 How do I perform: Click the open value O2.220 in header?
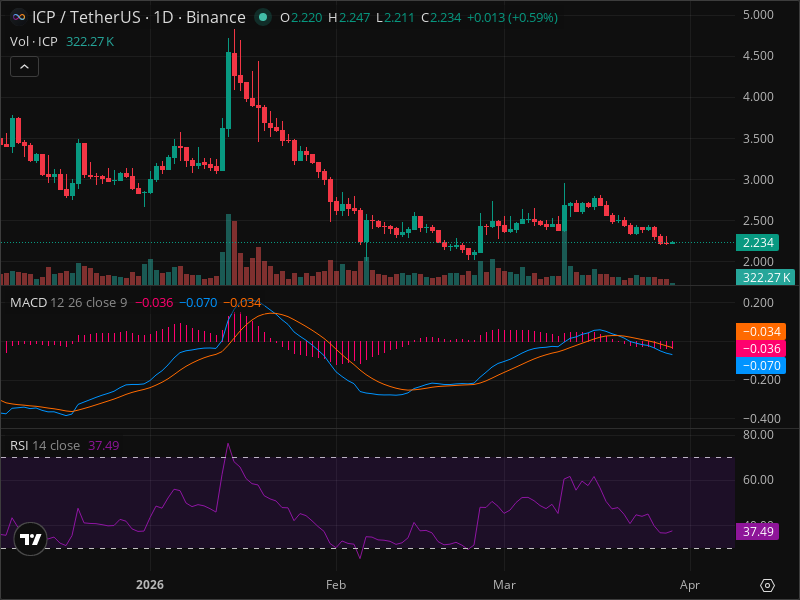[x=301, y=18]
